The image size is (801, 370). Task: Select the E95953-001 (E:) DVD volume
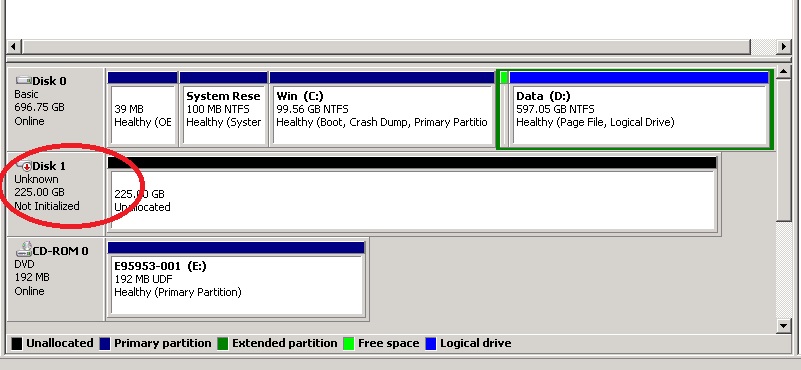tap(236, 279)
